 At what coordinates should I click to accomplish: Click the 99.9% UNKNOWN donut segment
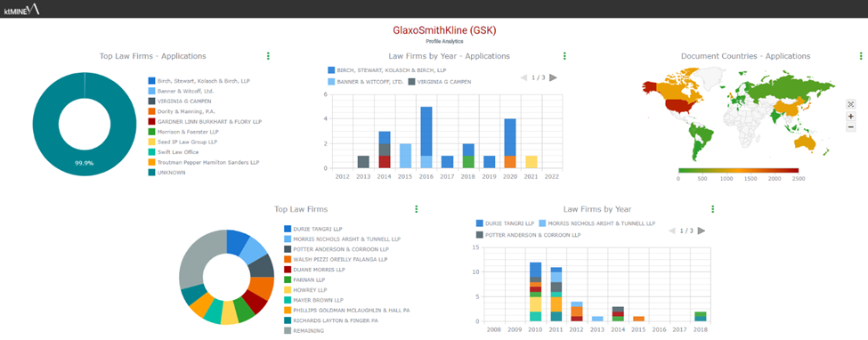tap(85, 164)
